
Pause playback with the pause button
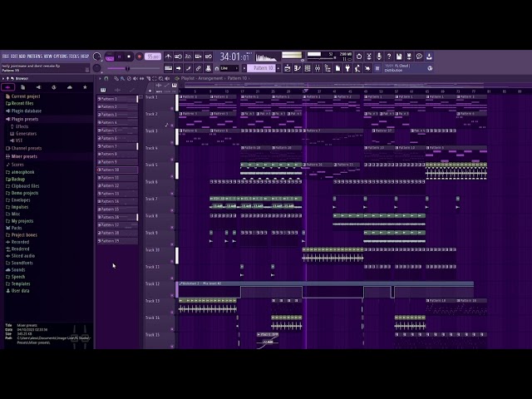[x=119, y=57]
